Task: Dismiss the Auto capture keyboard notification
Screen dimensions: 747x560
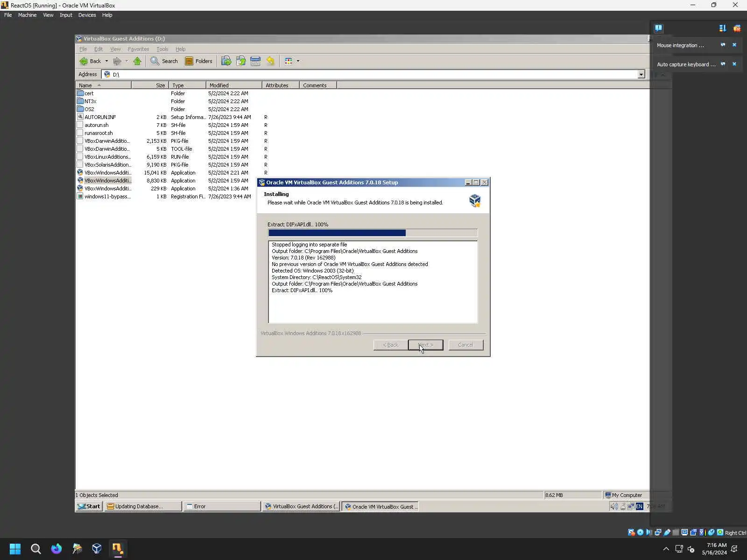Action: (734, 64)
